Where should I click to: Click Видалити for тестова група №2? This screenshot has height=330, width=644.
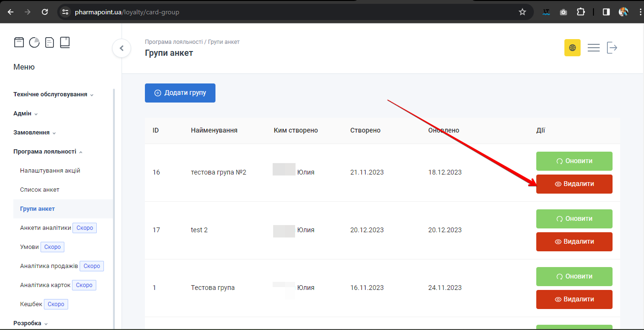pyautogui.click(x=574, y=184)
